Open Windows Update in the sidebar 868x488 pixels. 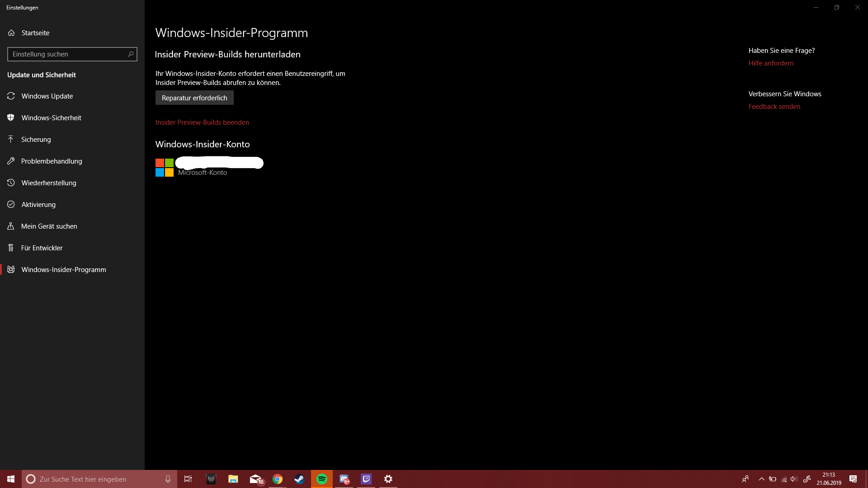(72, 96)
